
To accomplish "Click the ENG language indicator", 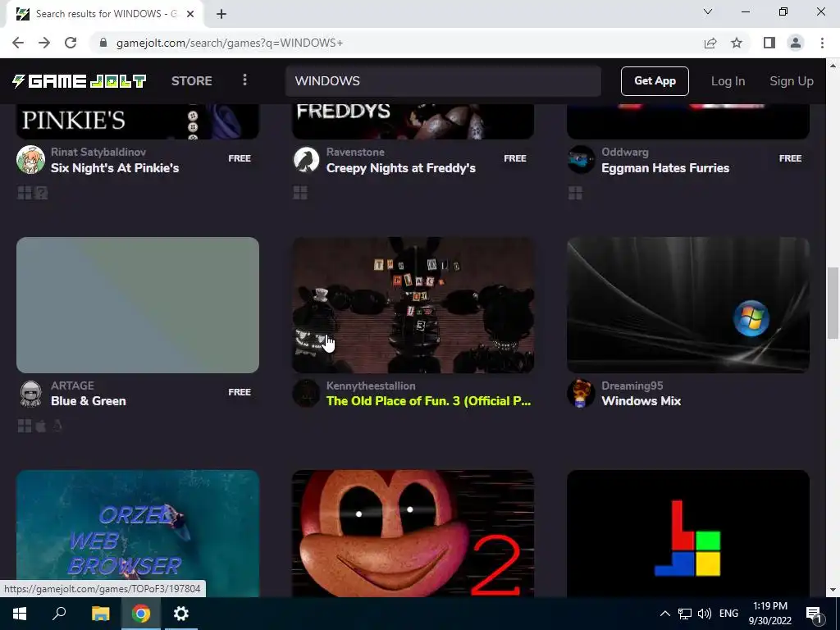I will 728,614.
